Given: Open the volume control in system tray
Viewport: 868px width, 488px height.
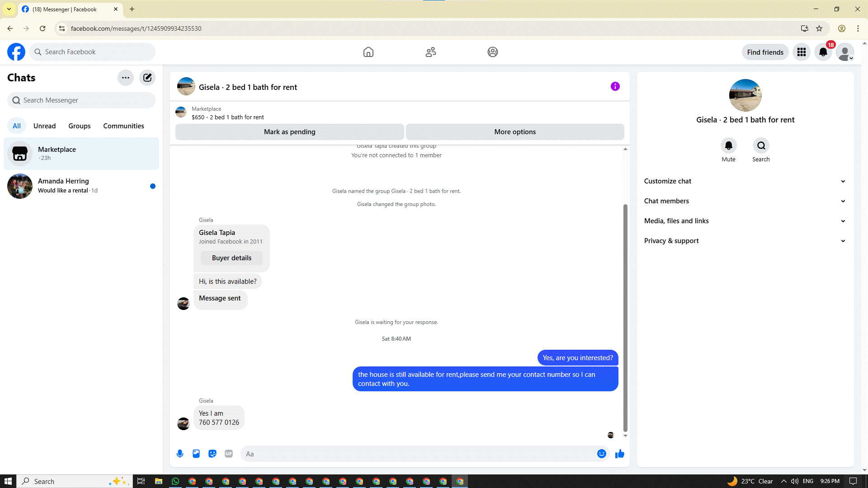Looking at the screenshot, I should (x=794, y=481).
